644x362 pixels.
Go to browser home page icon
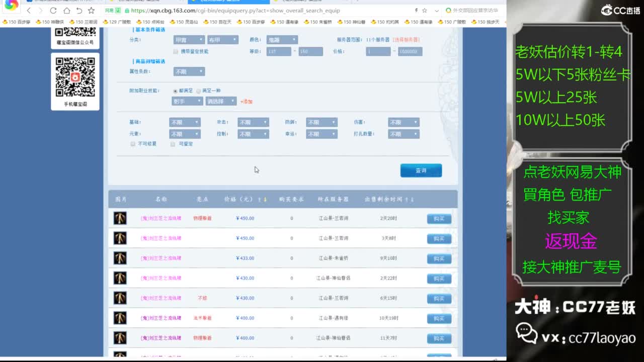pos(66,11)
